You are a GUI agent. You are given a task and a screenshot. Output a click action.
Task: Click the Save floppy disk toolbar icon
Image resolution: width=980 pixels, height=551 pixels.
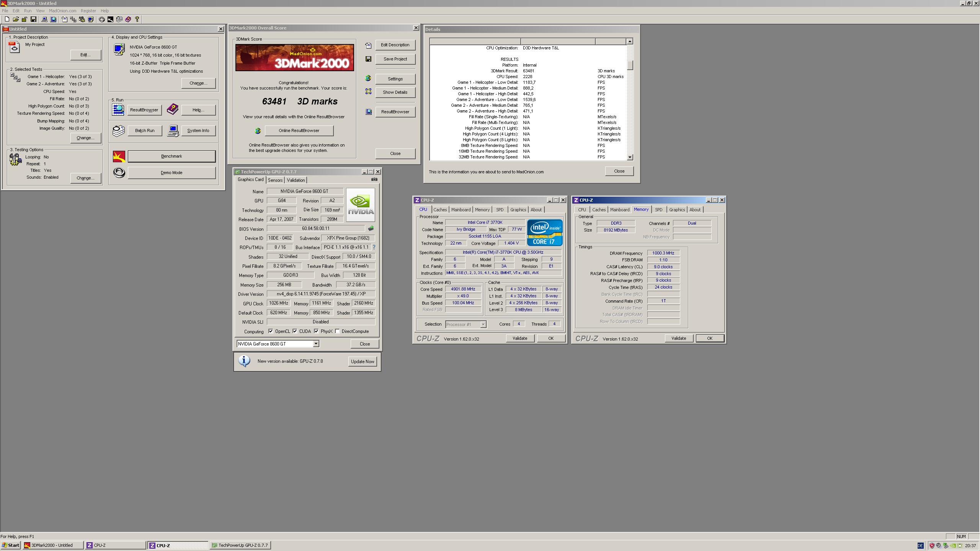pos(33,19)
